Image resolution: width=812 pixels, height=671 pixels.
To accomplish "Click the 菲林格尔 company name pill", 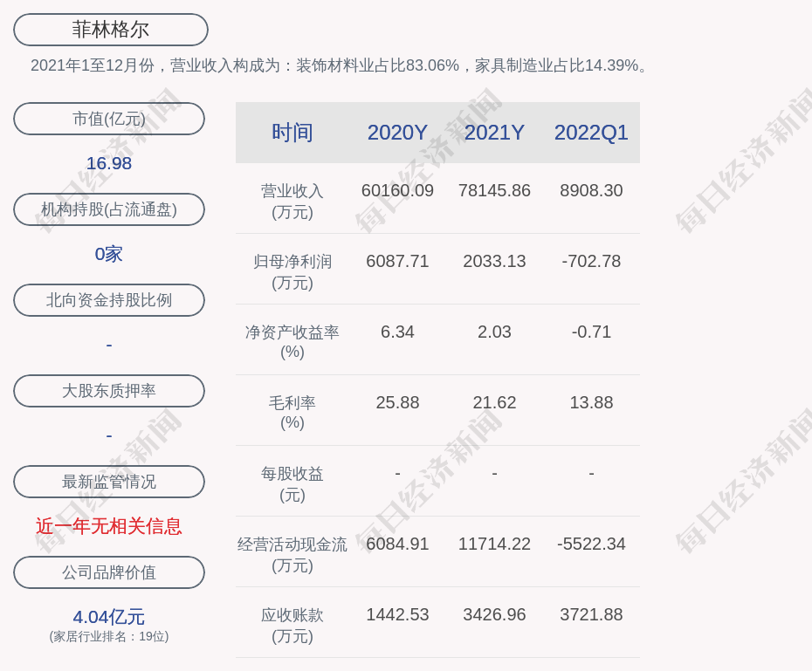I will pos(110,30).
